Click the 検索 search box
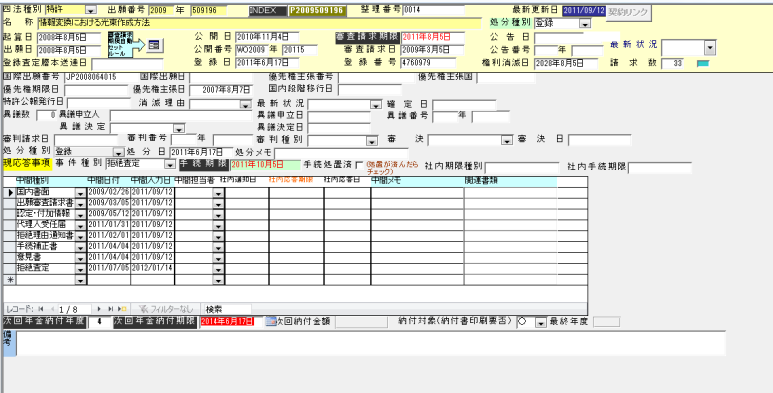Viewport: 773px width, 393px height. click(227, 309)
